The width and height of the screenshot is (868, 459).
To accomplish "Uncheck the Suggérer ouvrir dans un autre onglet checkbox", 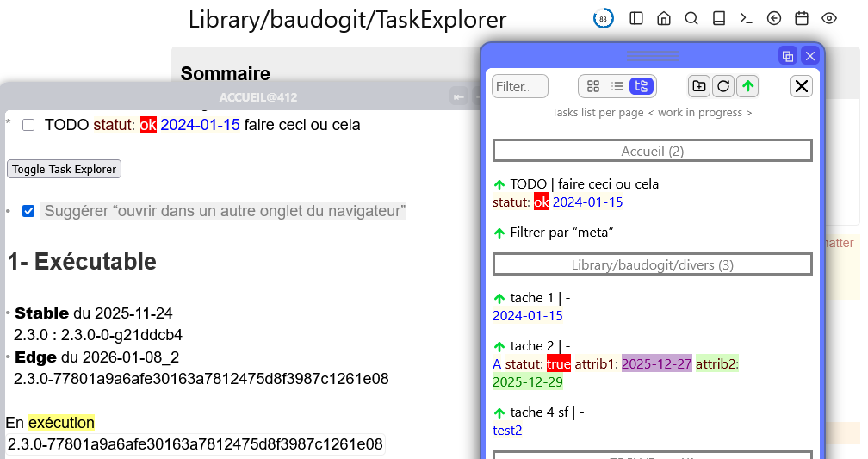I will [x=28, y=211].
